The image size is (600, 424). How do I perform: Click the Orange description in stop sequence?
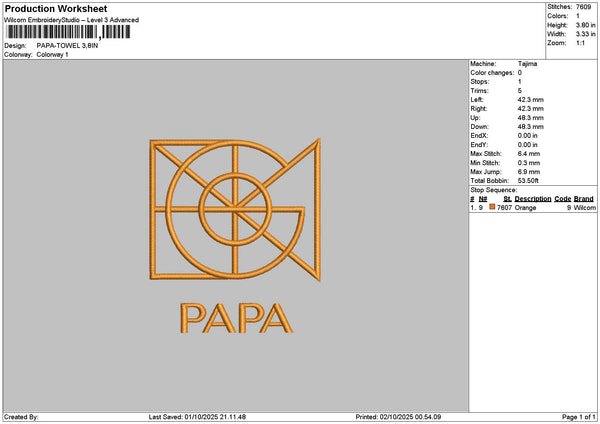(525, 208)
